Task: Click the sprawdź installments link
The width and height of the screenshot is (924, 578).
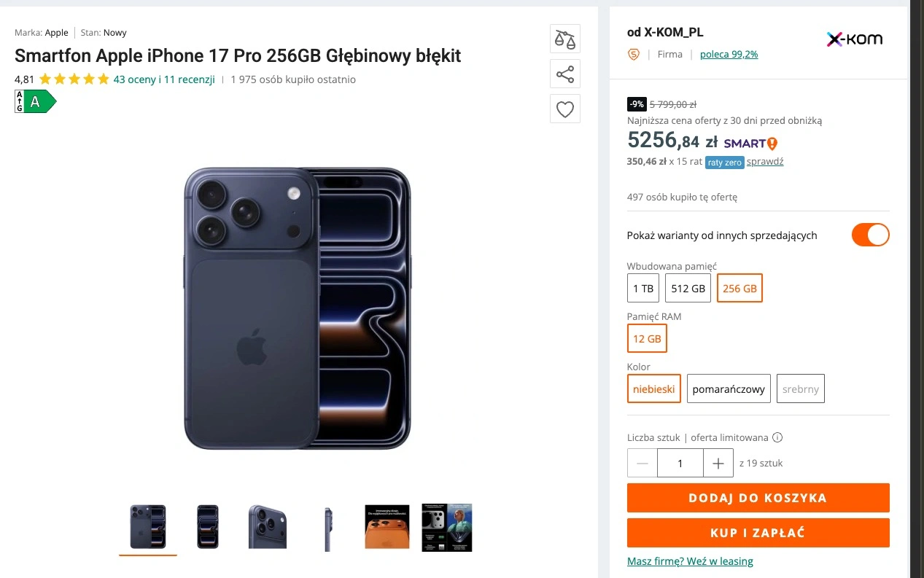Action: pos(765,162)
